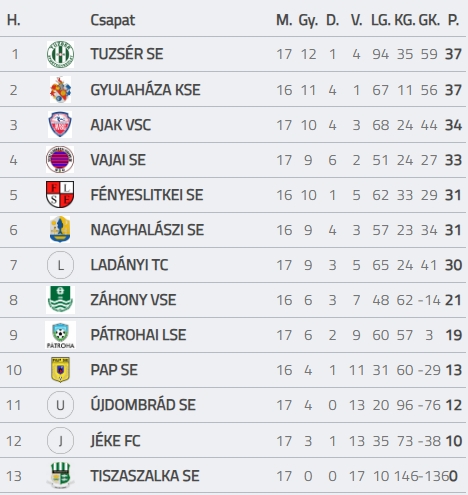The width and height of the screenshot is (468, 495).
Task: Open the Pap SE yellow shield
Action: click(x=60, y=370)
